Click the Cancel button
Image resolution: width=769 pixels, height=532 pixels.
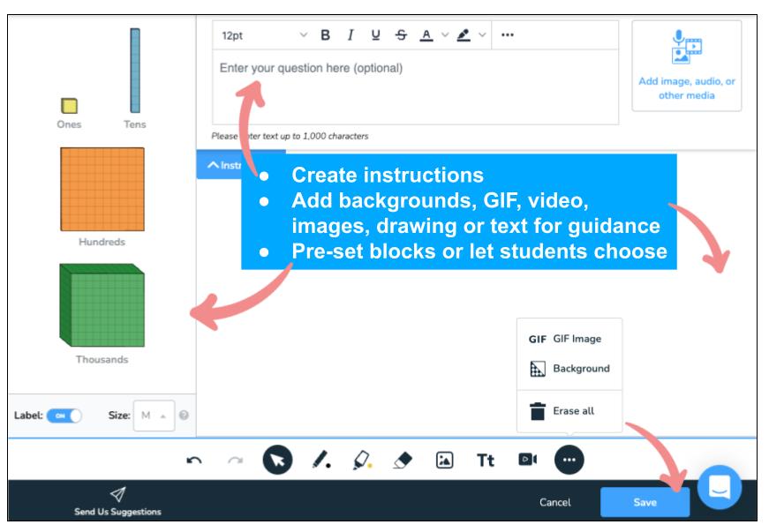[554, 502]
